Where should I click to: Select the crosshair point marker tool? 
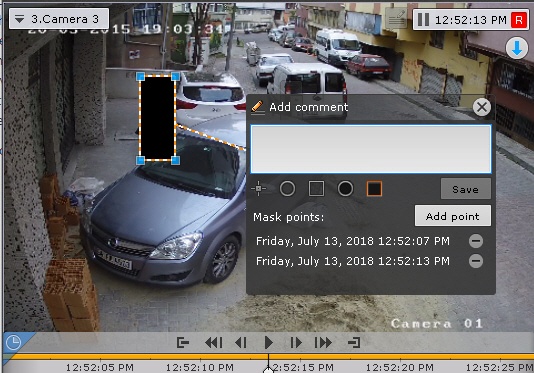tap(258, 188)
